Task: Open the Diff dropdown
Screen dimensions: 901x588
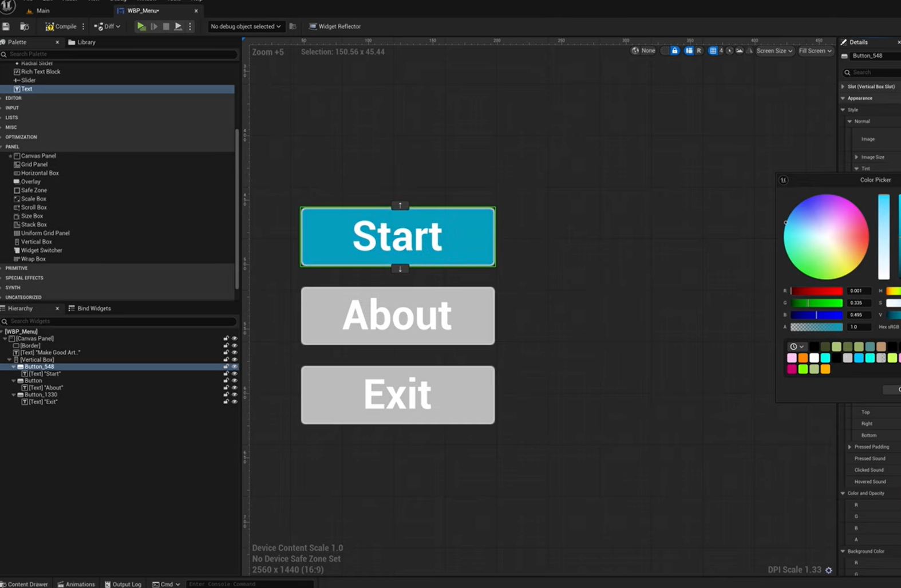Action: pos(107,26)
